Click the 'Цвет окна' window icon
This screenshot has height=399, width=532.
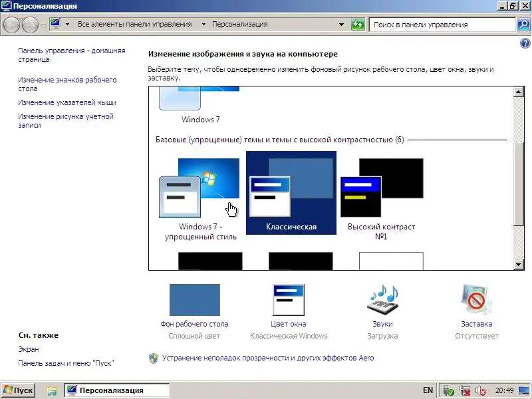pos(289,300)
